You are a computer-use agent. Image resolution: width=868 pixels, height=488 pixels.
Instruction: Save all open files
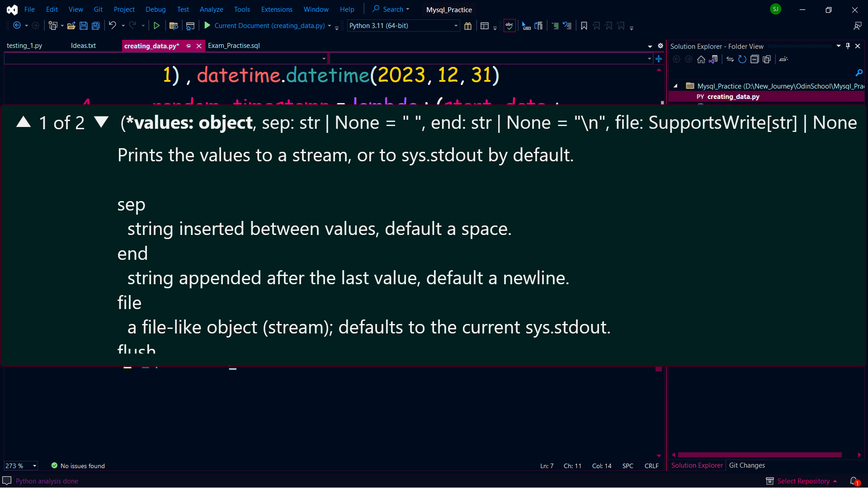(x=95, y=26)
